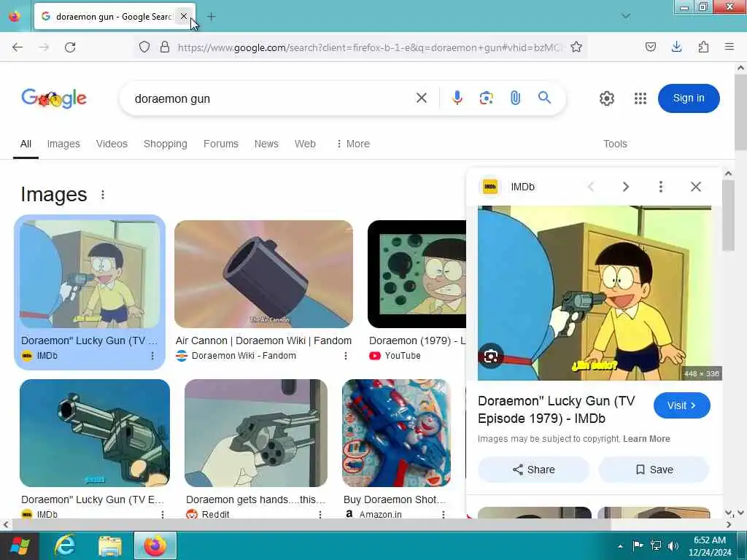Click the address bar URL

click(x=369, y=47)
